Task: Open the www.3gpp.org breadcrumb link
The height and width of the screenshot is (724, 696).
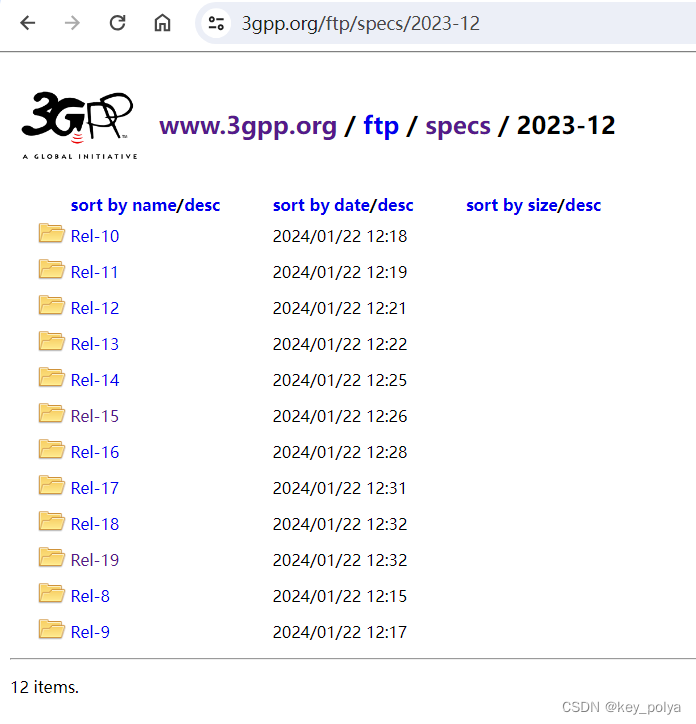Action: [x=248, y=126]
